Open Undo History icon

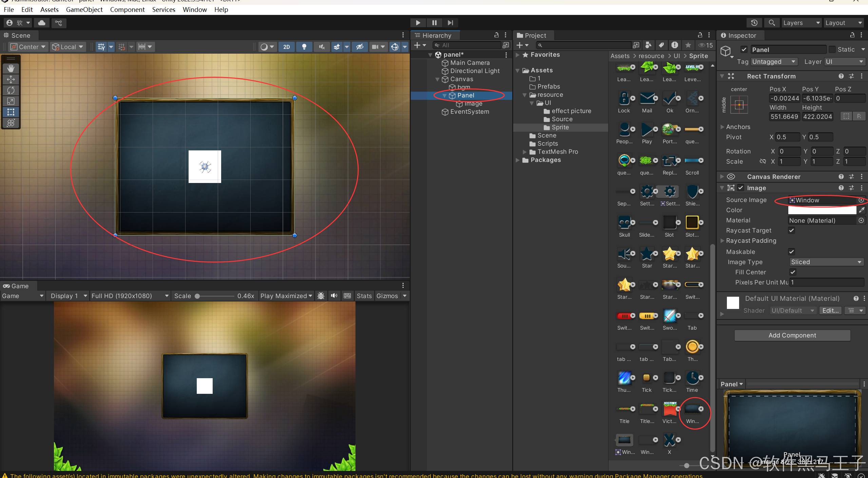pos(754,23)
